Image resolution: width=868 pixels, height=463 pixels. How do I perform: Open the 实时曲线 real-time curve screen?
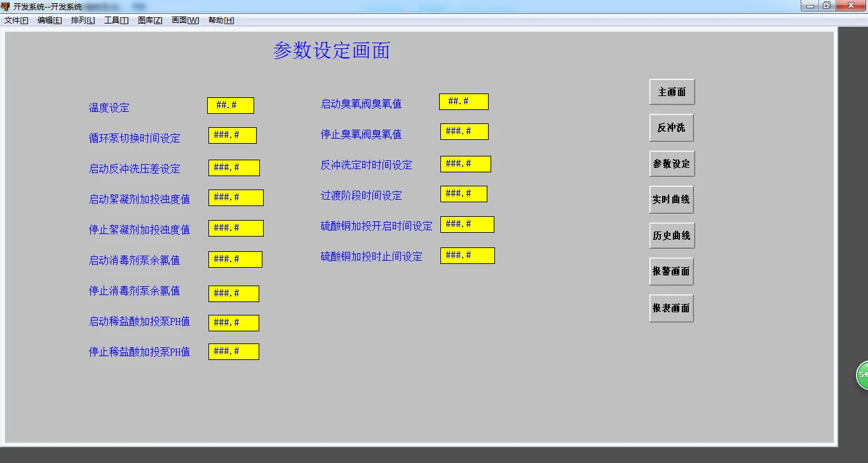pos(671,198)
